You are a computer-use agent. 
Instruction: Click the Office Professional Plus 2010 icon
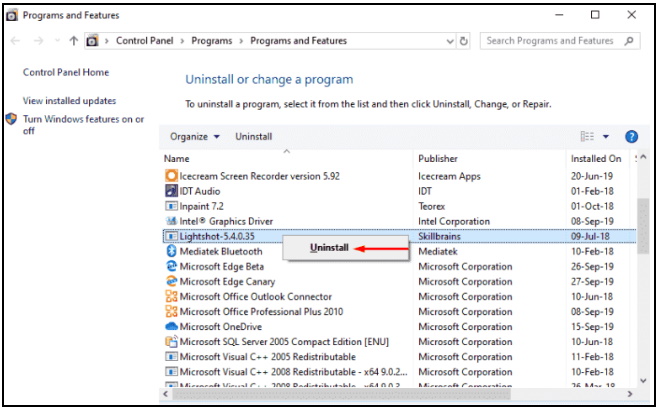pyautogui.click(x=171, y=311)
